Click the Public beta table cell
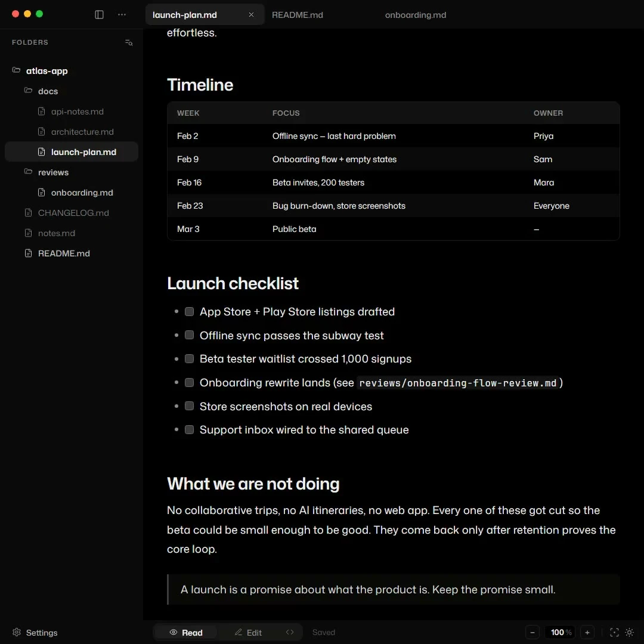 click(x=294, y=229)
